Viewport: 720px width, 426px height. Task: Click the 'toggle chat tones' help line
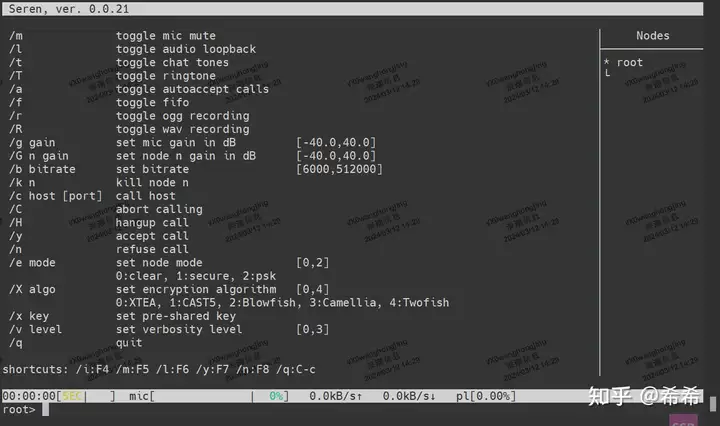click(172, 62)
